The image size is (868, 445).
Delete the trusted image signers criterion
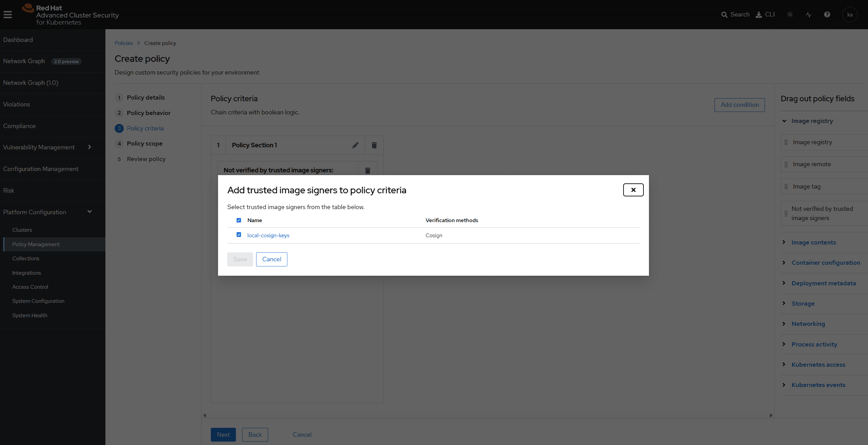tap(368, 170)
